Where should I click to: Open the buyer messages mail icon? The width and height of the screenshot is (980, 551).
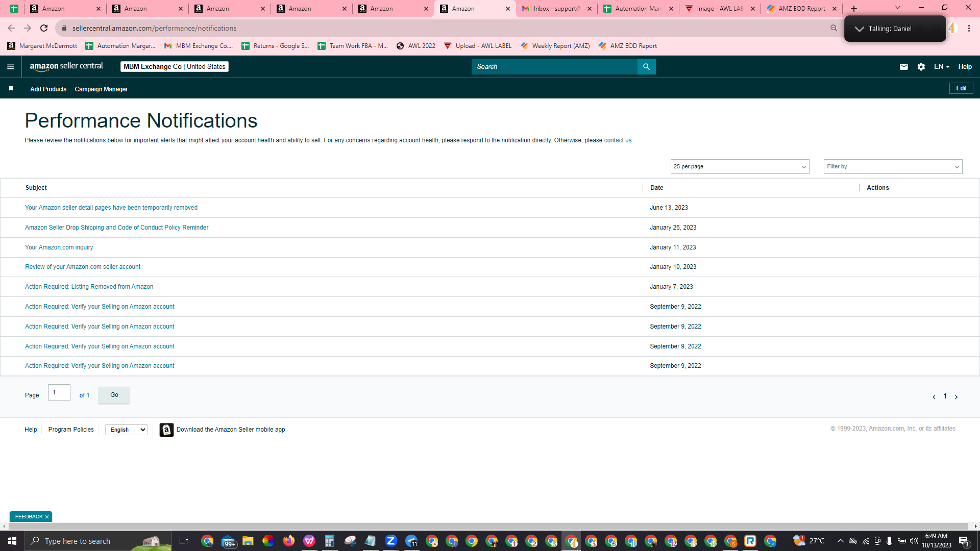click(x=903, y=67)
